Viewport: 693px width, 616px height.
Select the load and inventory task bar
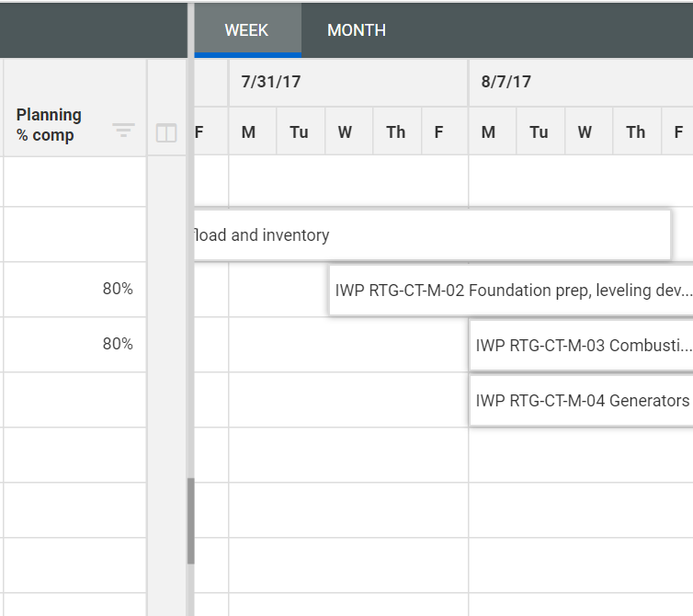(x=432, y=235)
